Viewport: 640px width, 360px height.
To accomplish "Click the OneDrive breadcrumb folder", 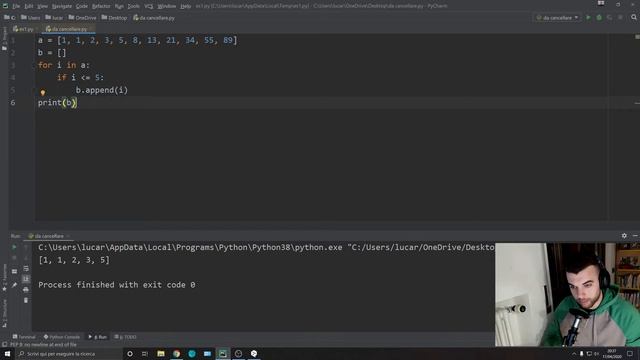I will (x=82, y=18).
